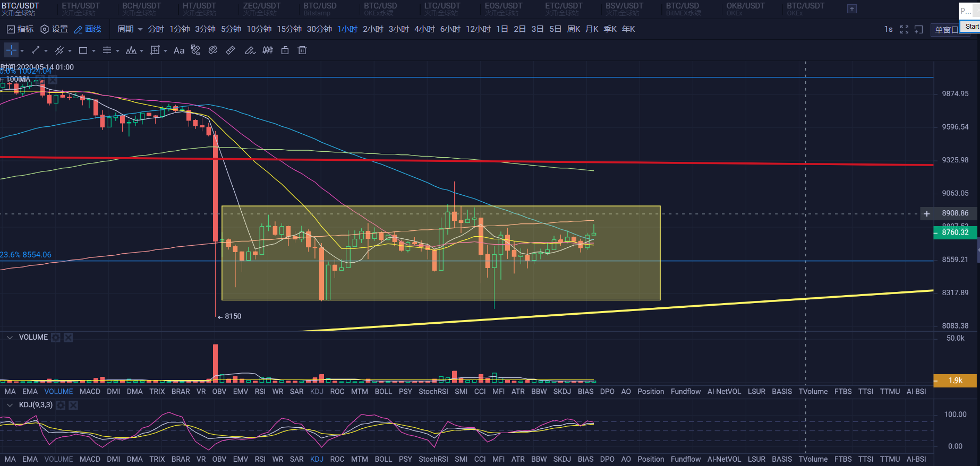Switch to the ETH/USDT tab
Viewport: 980px width, 466px height.
point(80,9)
